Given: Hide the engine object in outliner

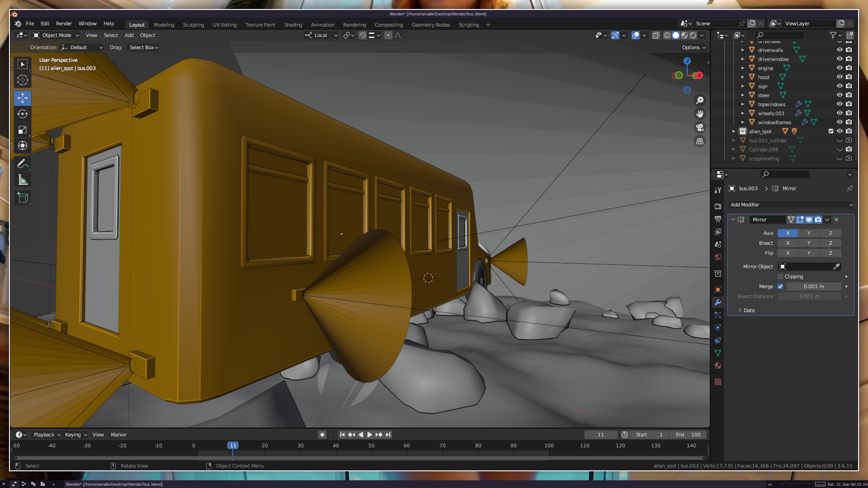Looking at the screenshot, I should click(x=840, y=68).
